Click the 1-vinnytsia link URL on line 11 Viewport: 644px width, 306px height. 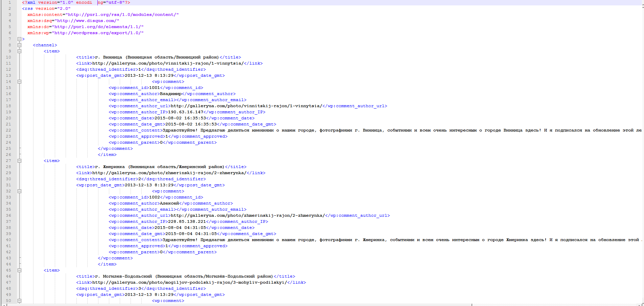(168, 63)
